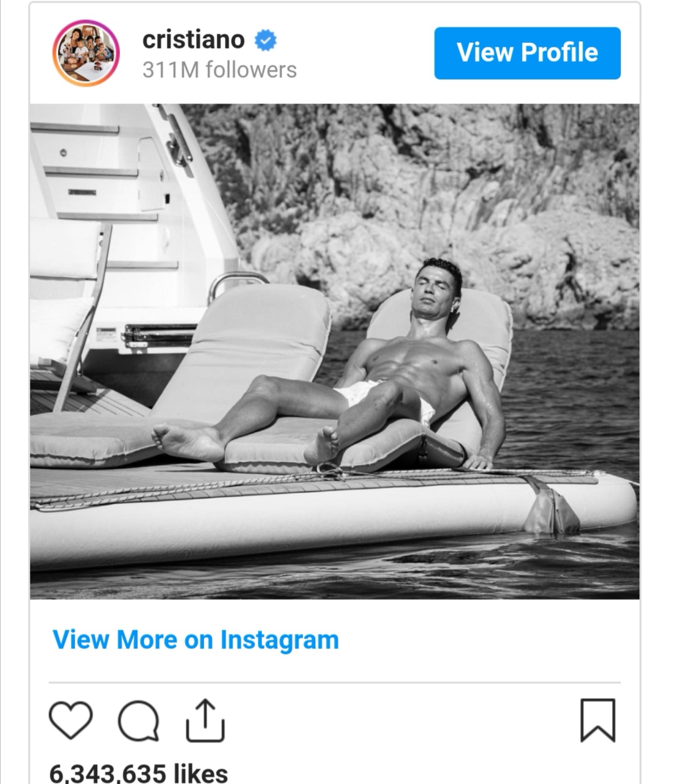The image size is (673, 784).
Task: Click the 6,343,635 likes count
Action: coord(138,773)
